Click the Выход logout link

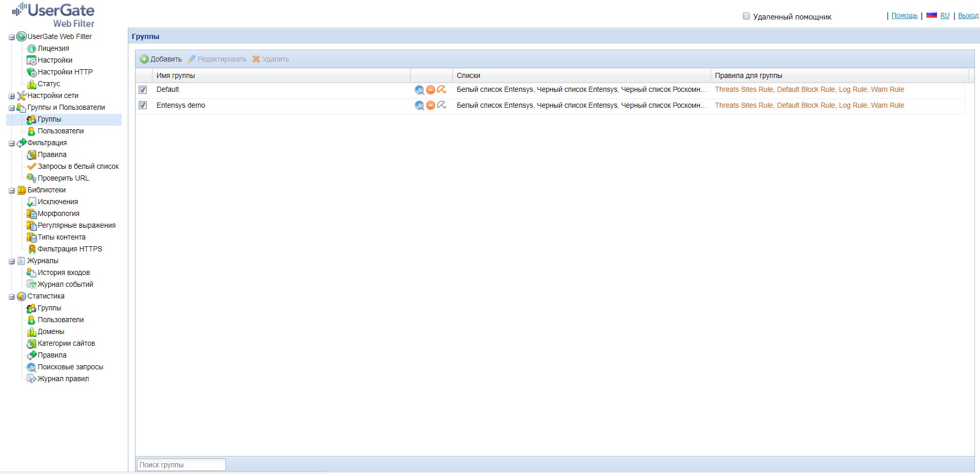(968, 15)
